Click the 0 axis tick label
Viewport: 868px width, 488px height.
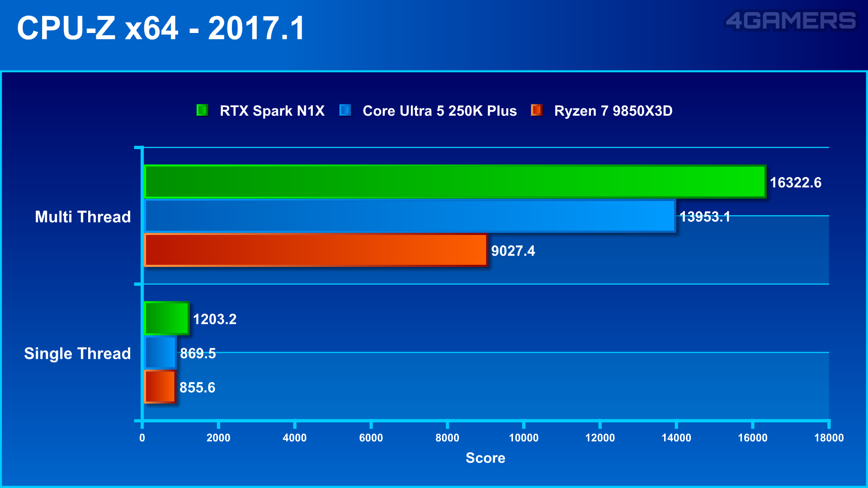click(x=142, y=438)
